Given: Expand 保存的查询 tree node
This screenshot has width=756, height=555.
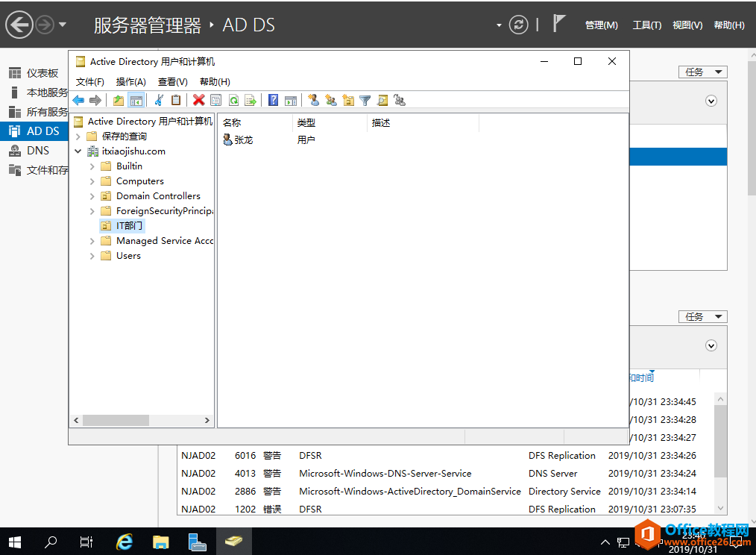Looking at the screenshot, I should 78,137.
